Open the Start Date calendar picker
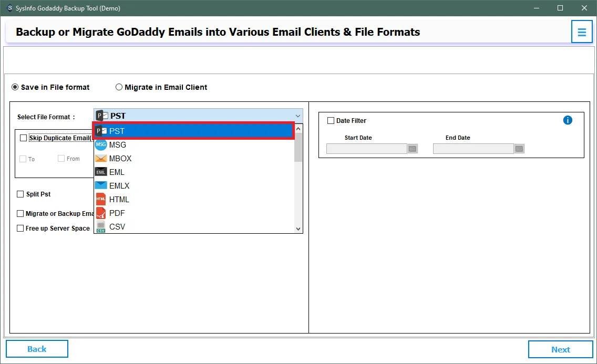The height and width of the screenshot is (364, 597). click(413, 149)
